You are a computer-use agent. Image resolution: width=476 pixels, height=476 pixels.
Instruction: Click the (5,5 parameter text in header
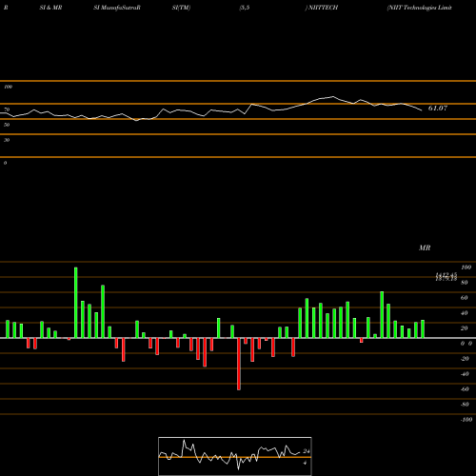click(245, 8)
